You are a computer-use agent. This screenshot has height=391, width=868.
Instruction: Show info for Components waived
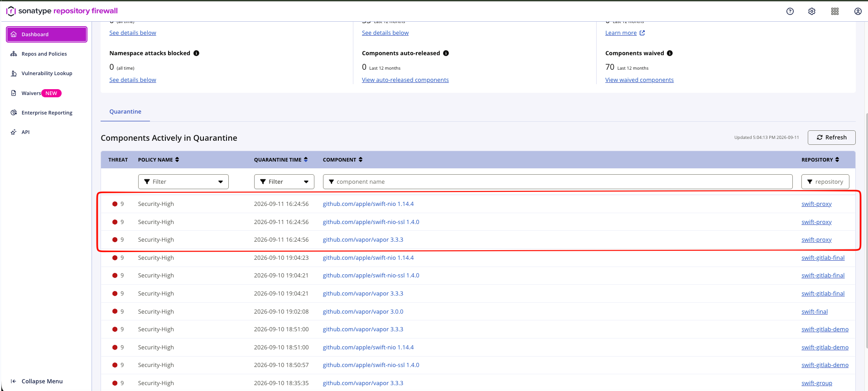(670, 53)
